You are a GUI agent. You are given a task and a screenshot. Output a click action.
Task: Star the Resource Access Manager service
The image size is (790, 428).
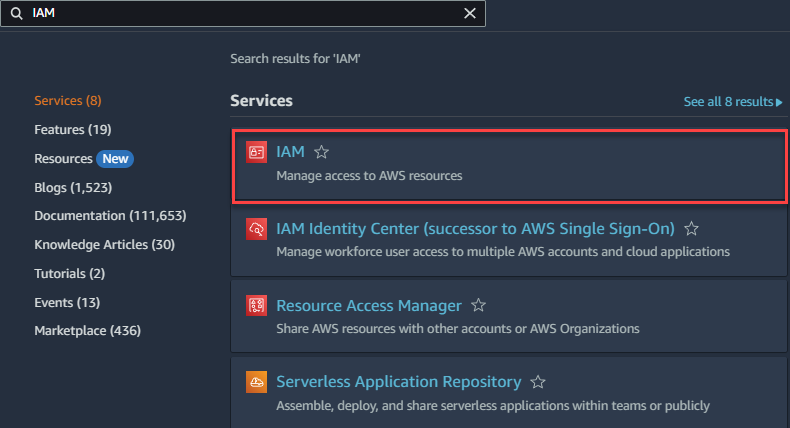tap(478, 305)
